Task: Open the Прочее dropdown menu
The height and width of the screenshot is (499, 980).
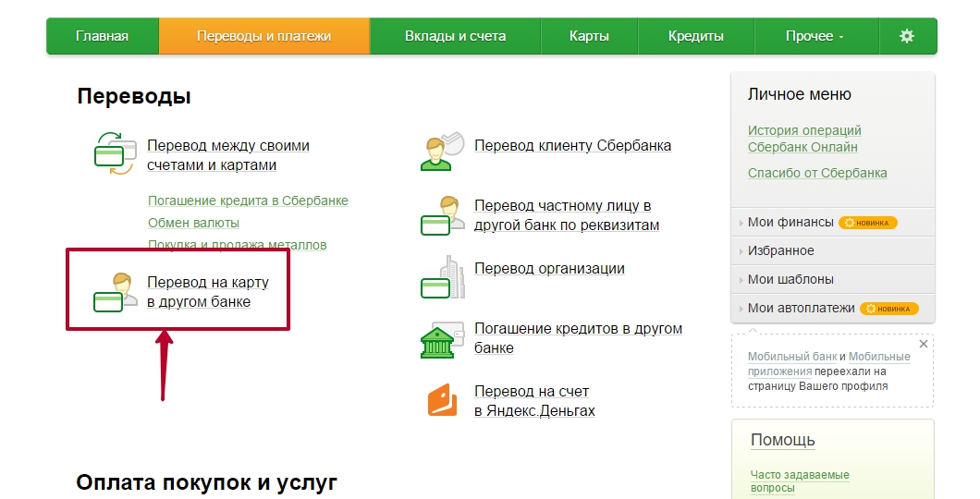Action: [815, 36]
